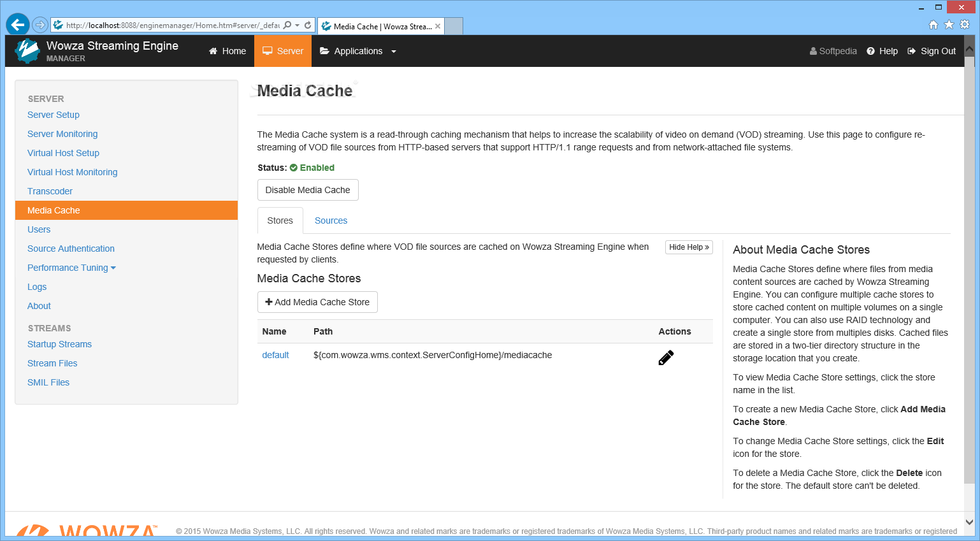Image resolution: width=980 pixels, height=541 pixels.
Task: Click the page vertical scrollbar thumb
Action: 969,270
